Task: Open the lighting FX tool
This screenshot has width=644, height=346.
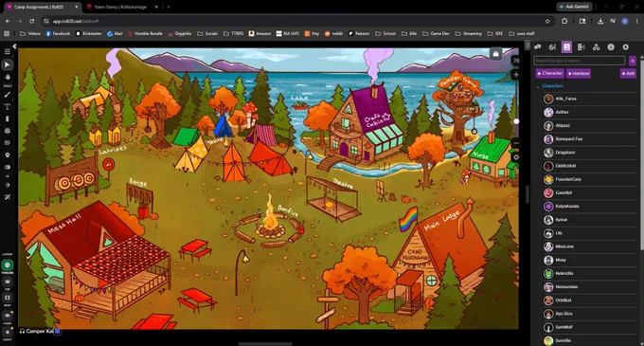Action: pyautogui.click(x=7, y=185)
